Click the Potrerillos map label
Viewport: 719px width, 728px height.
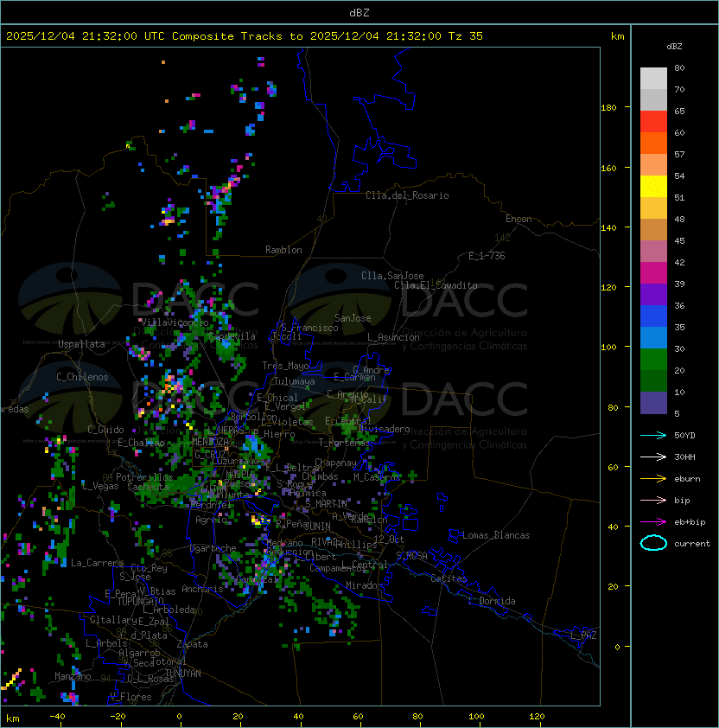(144, 477)
